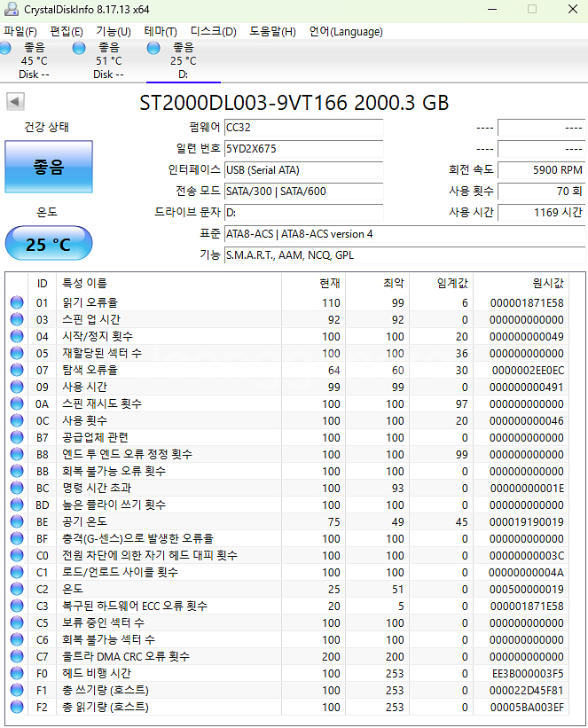Select the 45 °C disk tab

[x=33, y=61]
